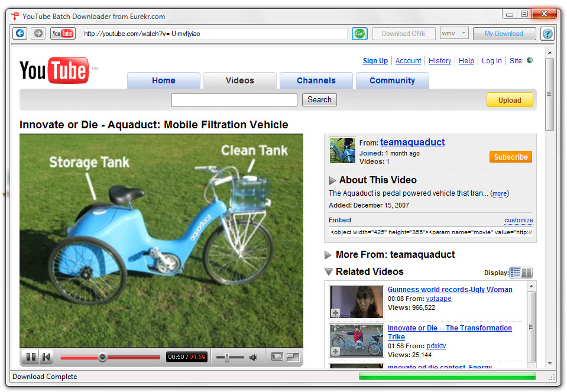Screen dimensions: 567x392
Task: Open the Help link
Action: coord(466,61)
